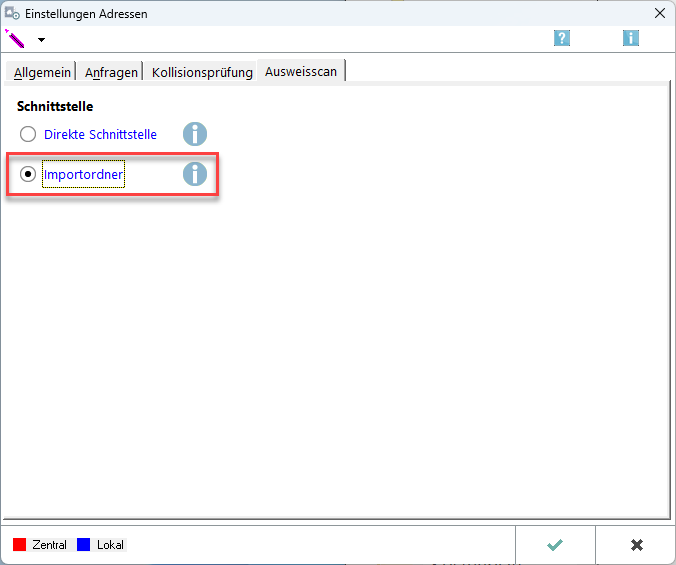Click the info icon in the top toolbar
The width and height of the screenshot is (676, 565).
630,38
